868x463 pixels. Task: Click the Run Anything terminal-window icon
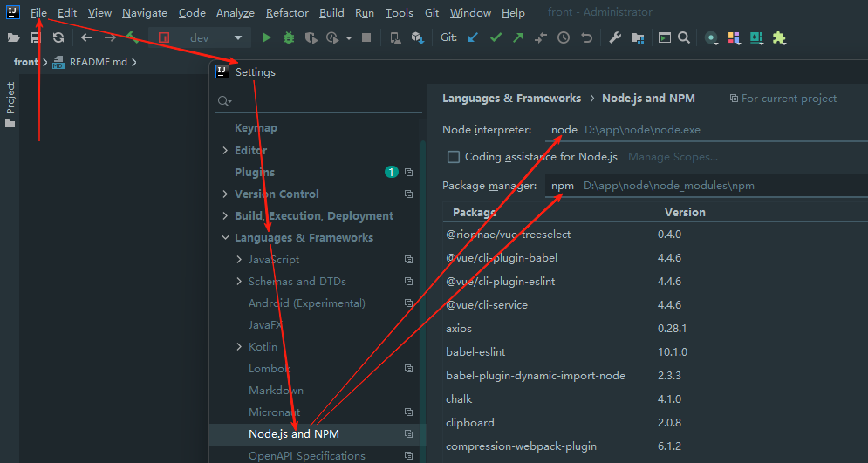click(x=665, y=37)
